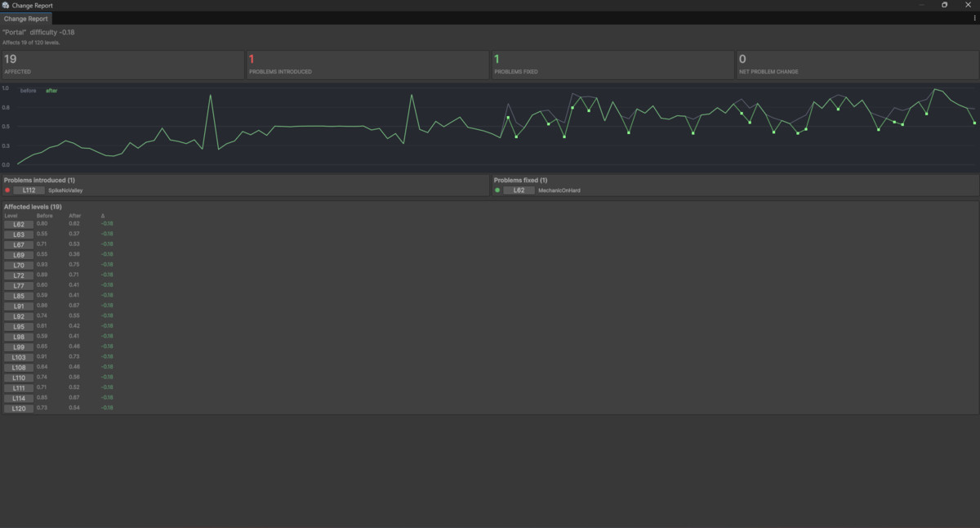Click the L120 level button
The height and width of the screenshot is (528, 980).
19,408
